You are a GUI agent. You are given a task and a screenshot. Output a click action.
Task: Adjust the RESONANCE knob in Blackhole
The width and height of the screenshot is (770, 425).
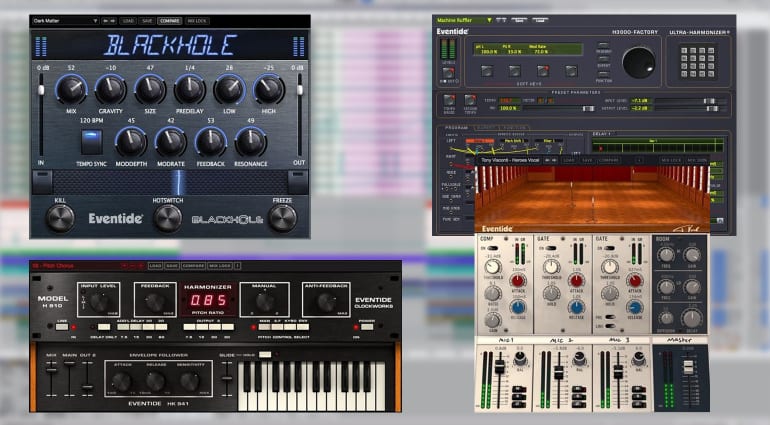(x=250, y=142)
